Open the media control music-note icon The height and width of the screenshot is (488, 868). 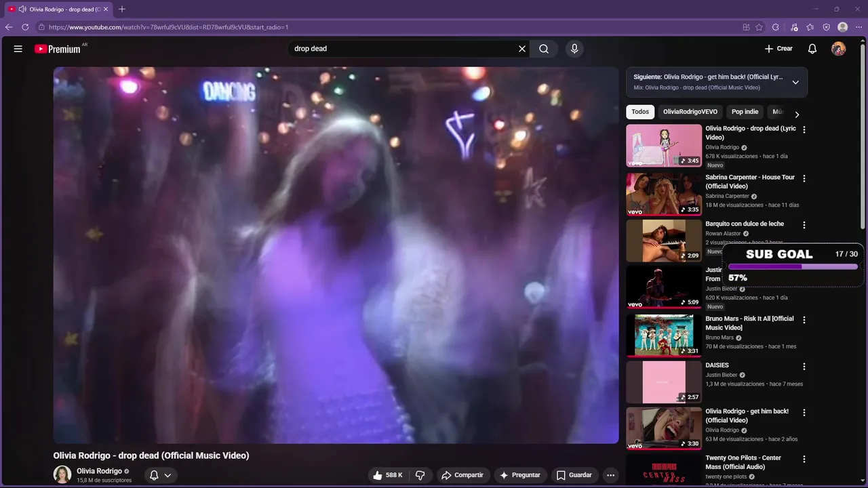coord(794,27)
